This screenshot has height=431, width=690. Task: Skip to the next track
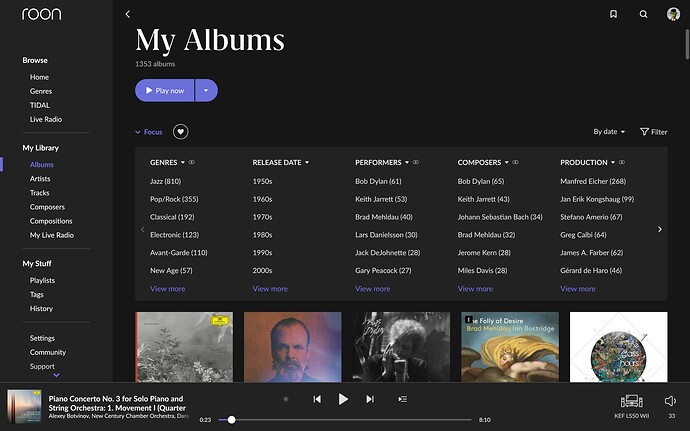click(x=370, y=399)
